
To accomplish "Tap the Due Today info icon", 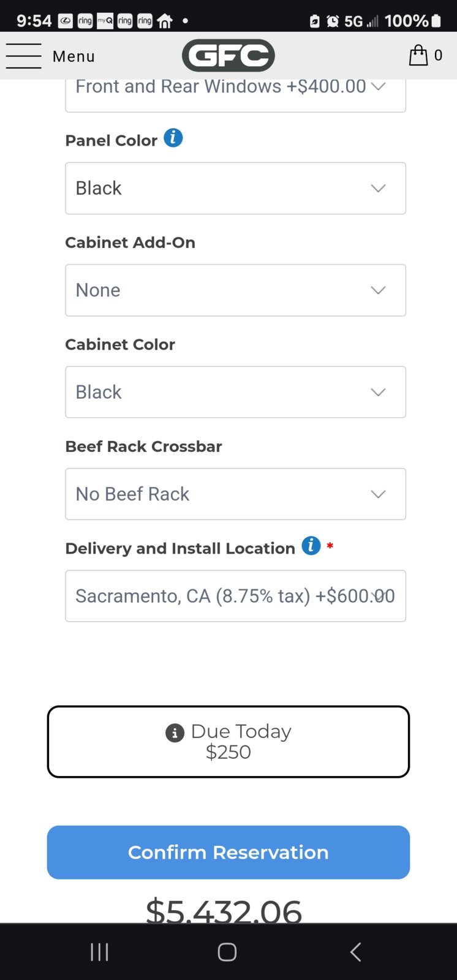I will pyautogui.click(x=175, y=733).
